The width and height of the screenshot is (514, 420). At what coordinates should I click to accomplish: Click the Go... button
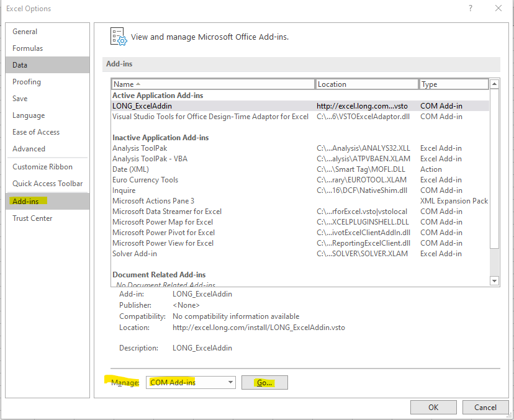click(x=264, y=382)
